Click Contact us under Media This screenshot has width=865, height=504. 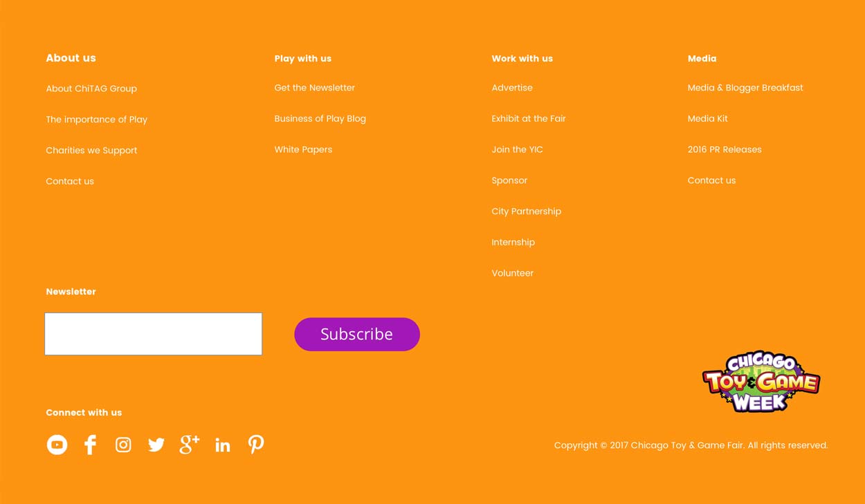711,180
